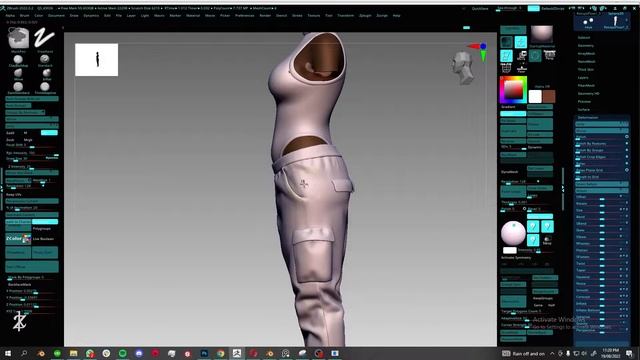Open the Windows Start menu

point(8,353)
